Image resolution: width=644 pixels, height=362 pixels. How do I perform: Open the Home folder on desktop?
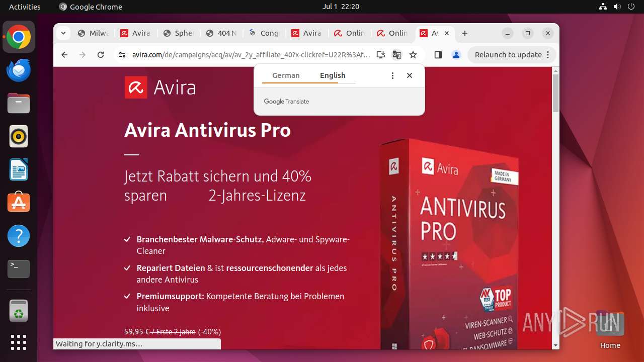click(610, 330)
